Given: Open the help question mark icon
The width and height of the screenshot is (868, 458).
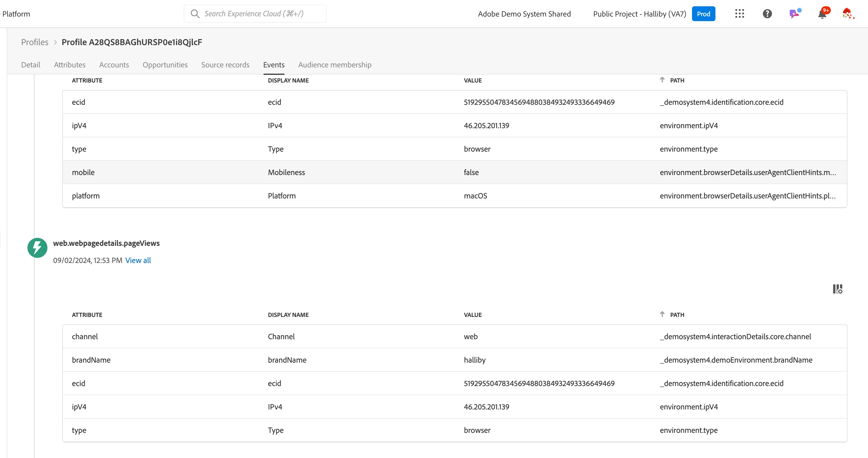Looking at the screenshot, I should [x=767, y=14].
